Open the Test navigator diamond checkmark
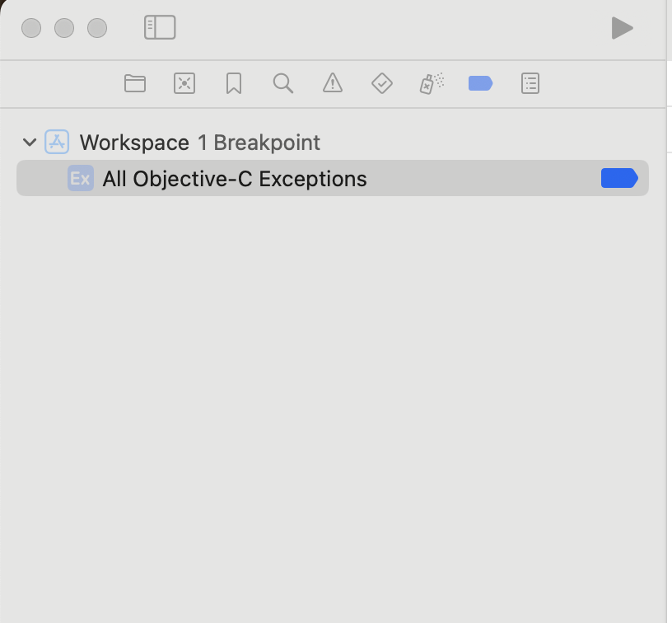Screen dimensions: 672x623 (x=382, y=83)
